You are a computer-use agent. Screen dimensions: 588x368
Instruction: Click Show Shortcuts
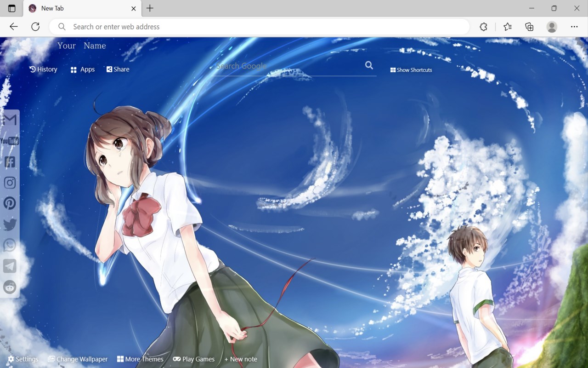click(411, 70)
